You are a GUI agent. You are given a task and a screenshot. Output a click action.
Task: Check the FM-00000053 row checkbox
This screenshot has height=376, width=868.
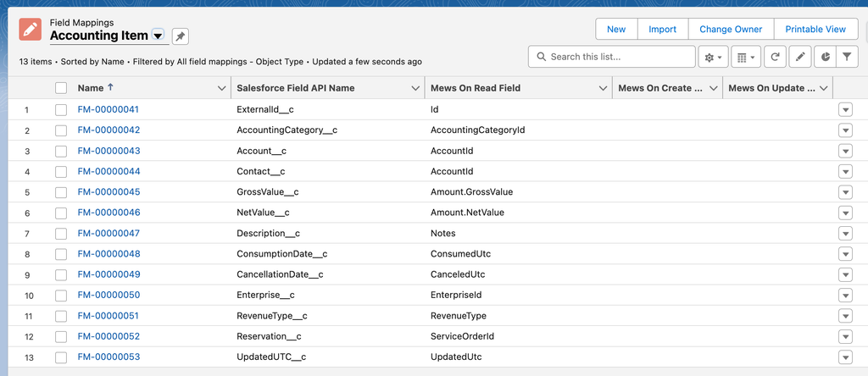[61, 357]
